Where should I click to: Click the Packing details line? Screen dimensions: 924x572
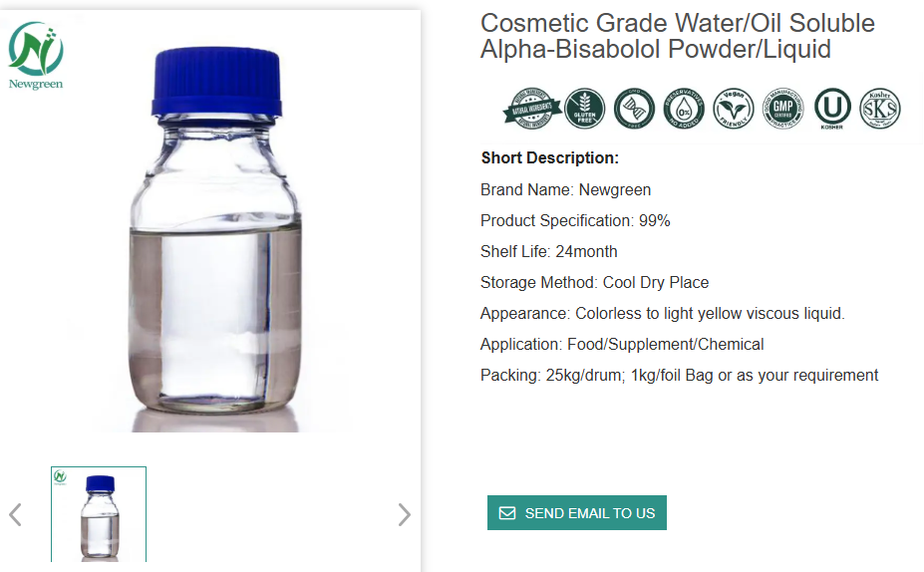point(679,376)
